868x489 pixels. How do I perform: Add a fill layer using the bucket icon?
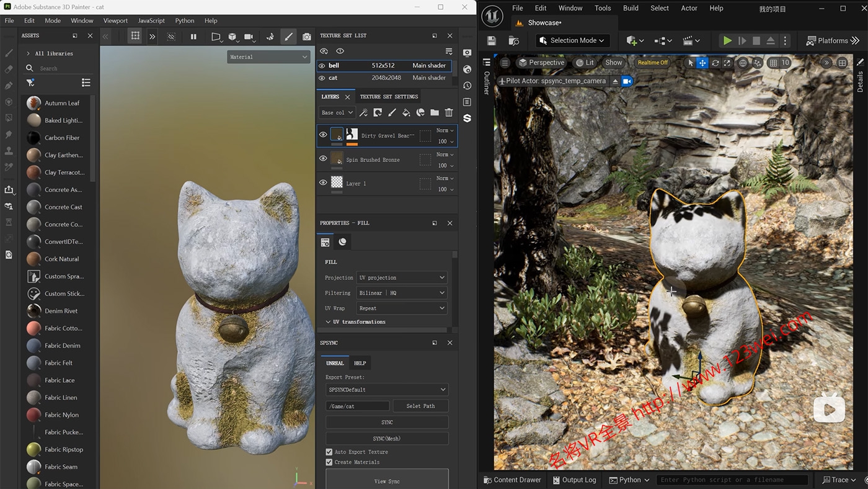(406, 112)
